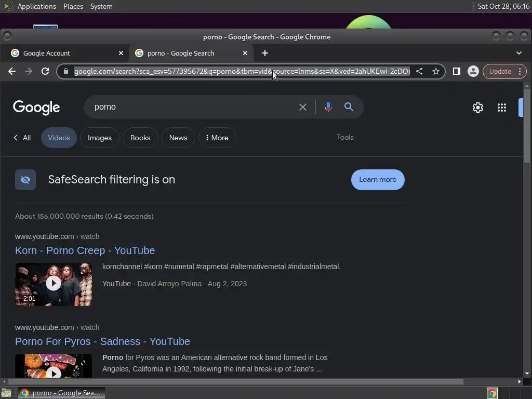Open a new tab with the plus
Image resolution: width=532 pixels, height=399 pixels.
tap(265, 54)
